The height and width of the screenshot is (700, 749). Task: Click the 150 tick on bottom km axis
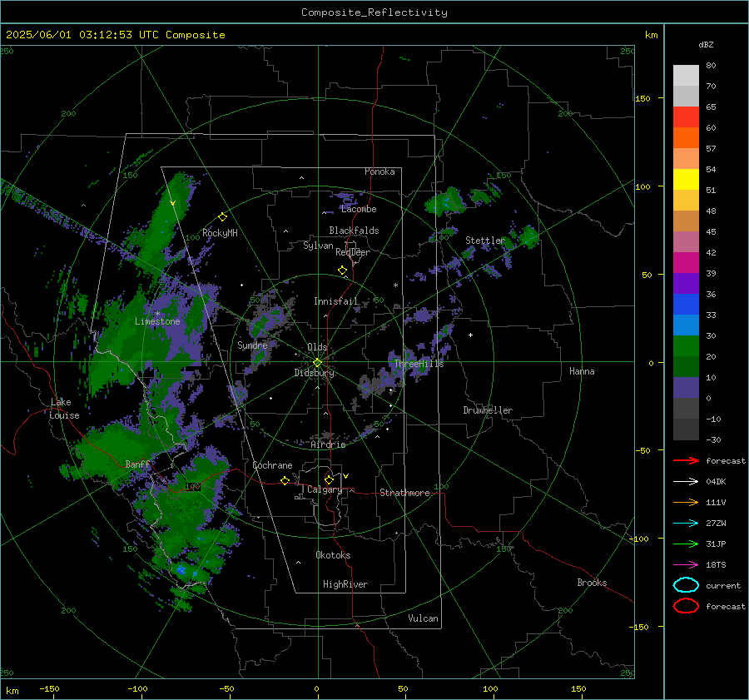tap(578, 688)
